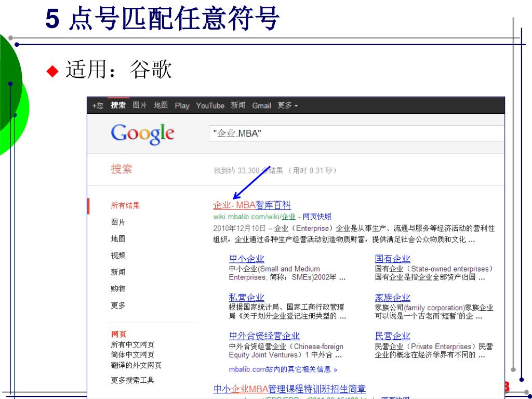Click mbalib.com站内的其它相关信息 link

283,369
